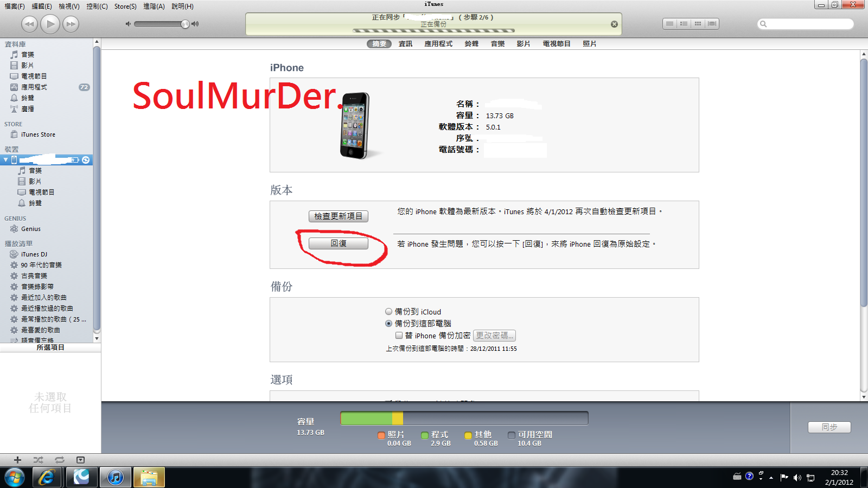Open the Windows Start menu
The height and width of the screenshot is (488, 868).
coord(15,478)
